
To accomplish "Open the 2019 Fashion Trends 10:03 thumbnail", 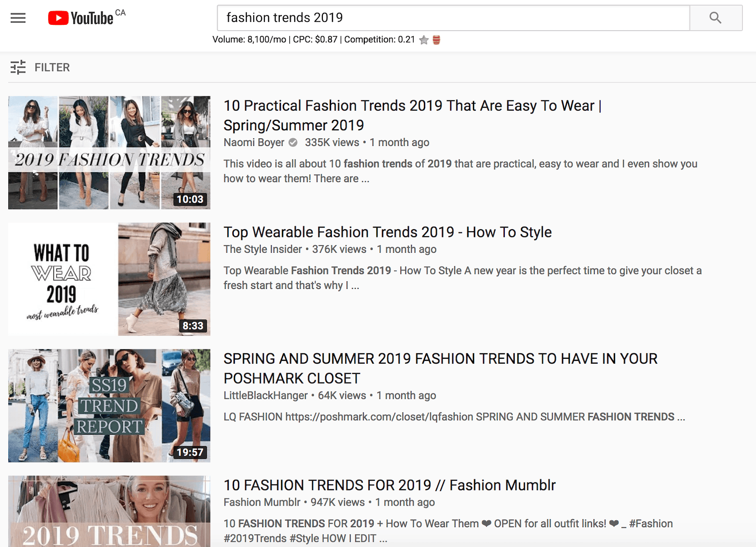I will pyautogui.click(x=109, y=152).
